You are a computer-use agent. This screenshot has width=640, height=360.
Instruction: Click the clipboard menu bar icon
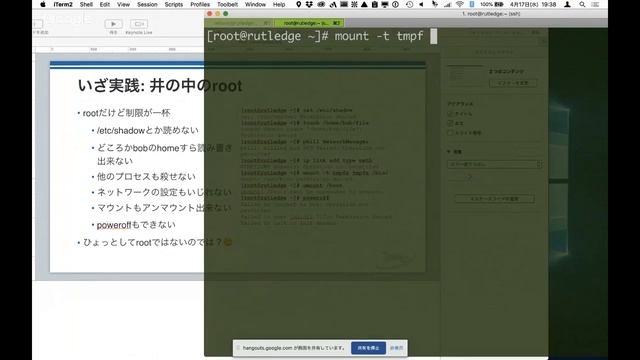coord(374,4)
